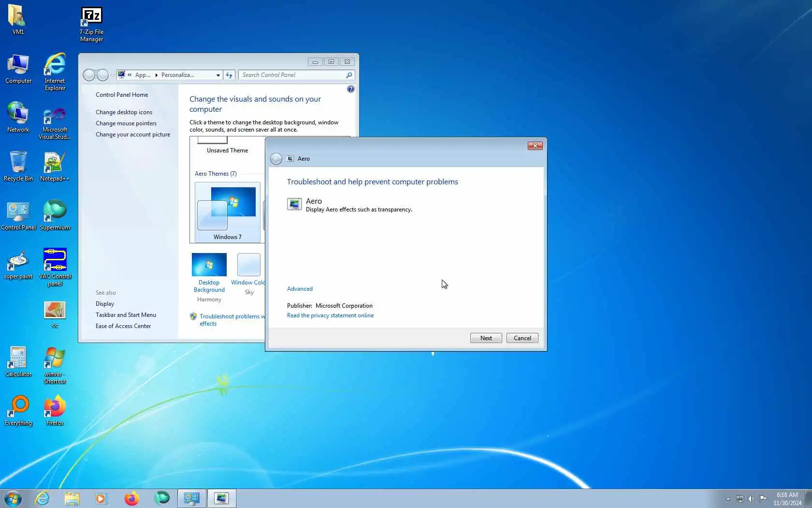
Task: Open the Action Center flag icon
Action: (763, 499)
